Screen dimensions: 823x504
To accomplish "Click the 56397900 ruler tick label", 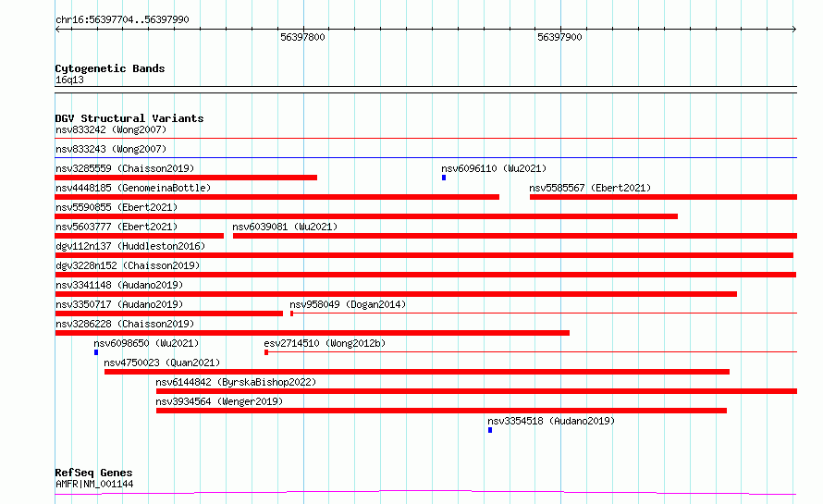I will click(559, 37).
